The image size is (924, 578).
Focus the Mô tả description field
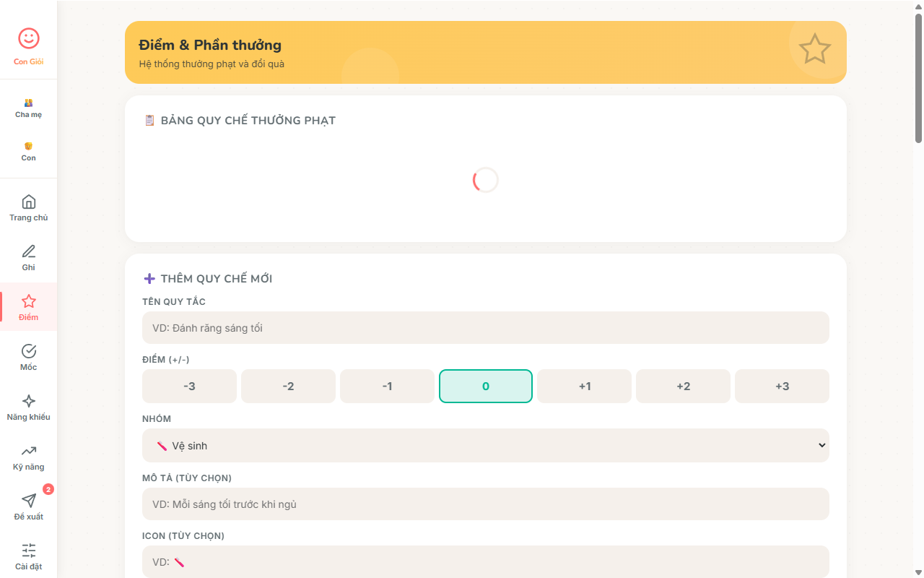pos(485,504)
